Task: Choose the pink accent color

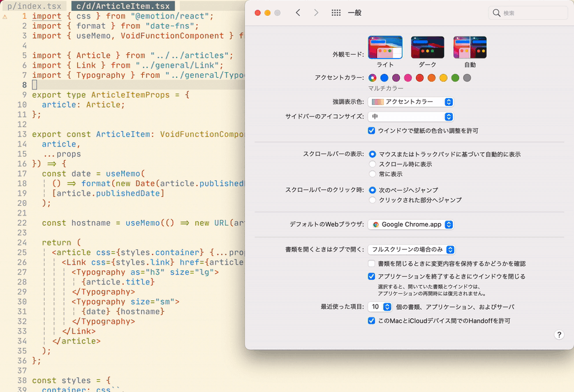Action: point(408,78)
